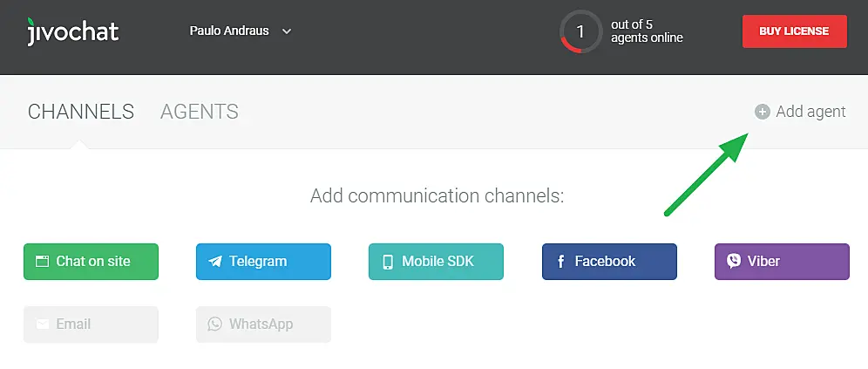The height and width of the screenshot is (369, 868).
Task: Click the Add agent link
Action: (x=810, y=112)
